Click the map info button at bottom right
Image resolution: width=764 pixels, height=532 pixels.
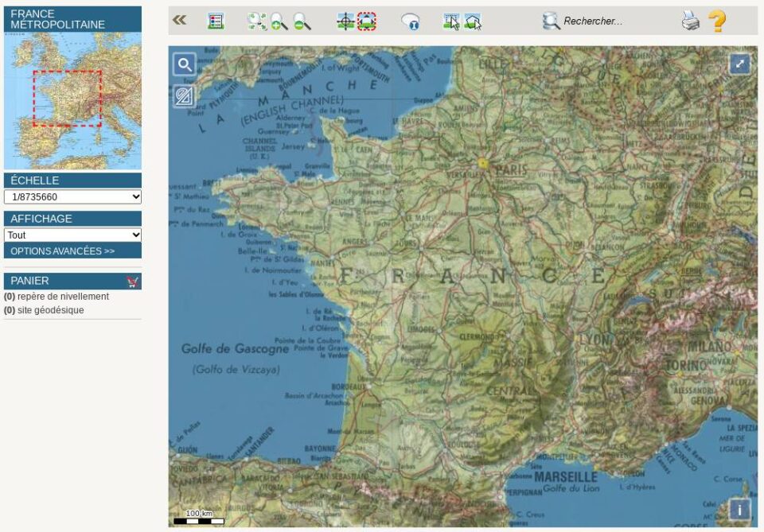(739, 510)
